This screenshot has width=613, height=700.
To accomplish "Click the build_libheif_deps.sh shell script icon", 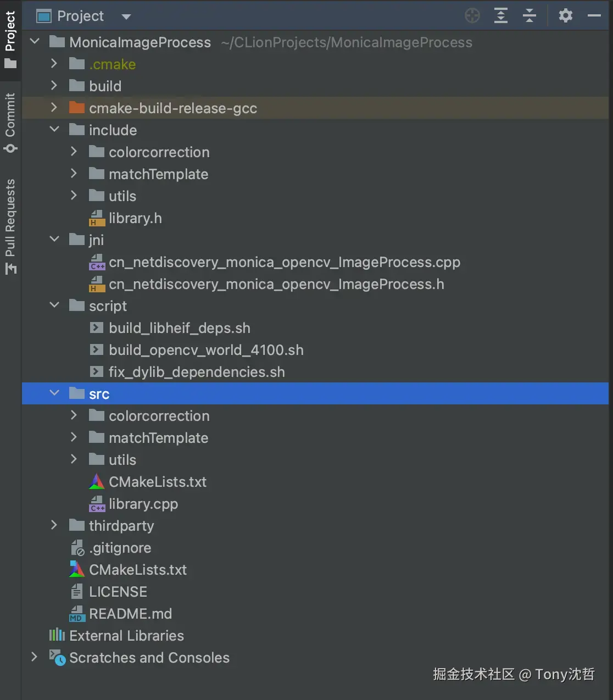I will [x=97, y=328].
